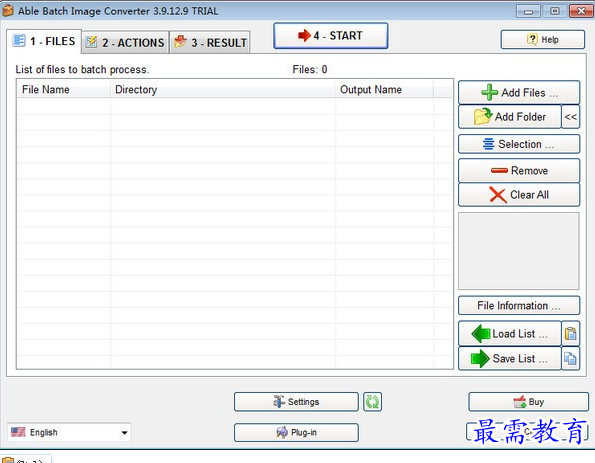Viewport: 595px width, 463px height.
Task: Open the 2 - ACTIONS tab
Action: [x=125, y=42]
